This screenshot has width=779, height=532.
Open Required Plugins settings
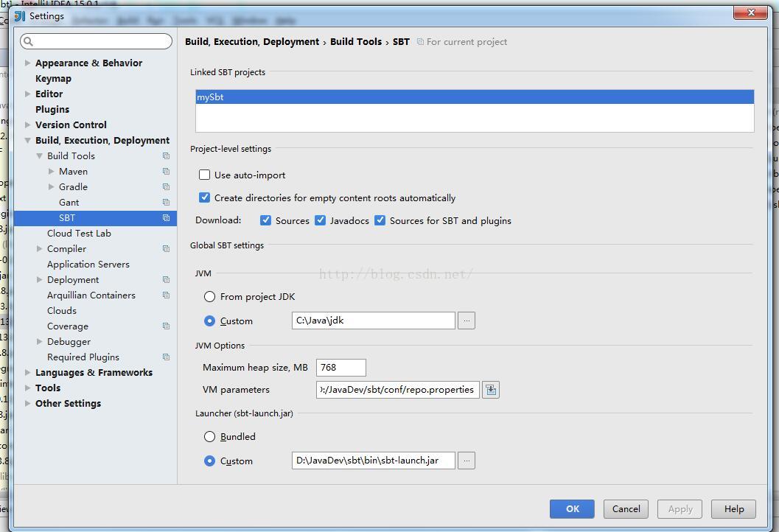click(x=83, y=357)
